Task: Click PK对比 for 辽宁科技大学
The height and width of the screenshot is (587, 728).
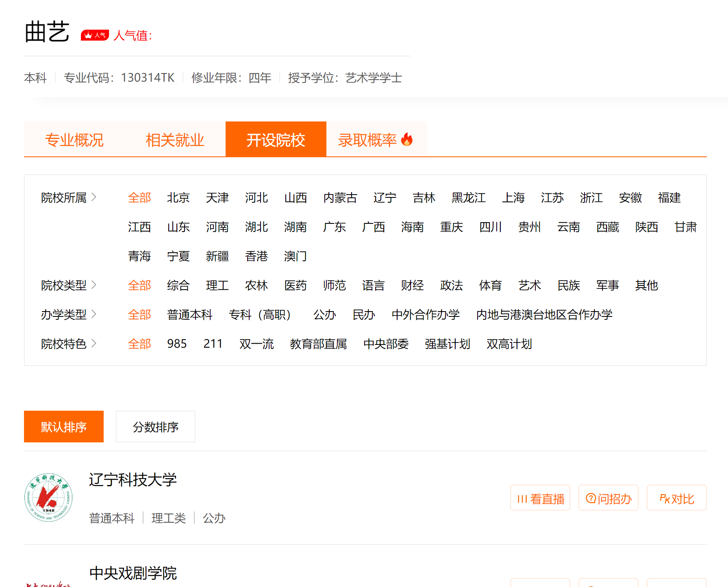Action: pos(677,498)
